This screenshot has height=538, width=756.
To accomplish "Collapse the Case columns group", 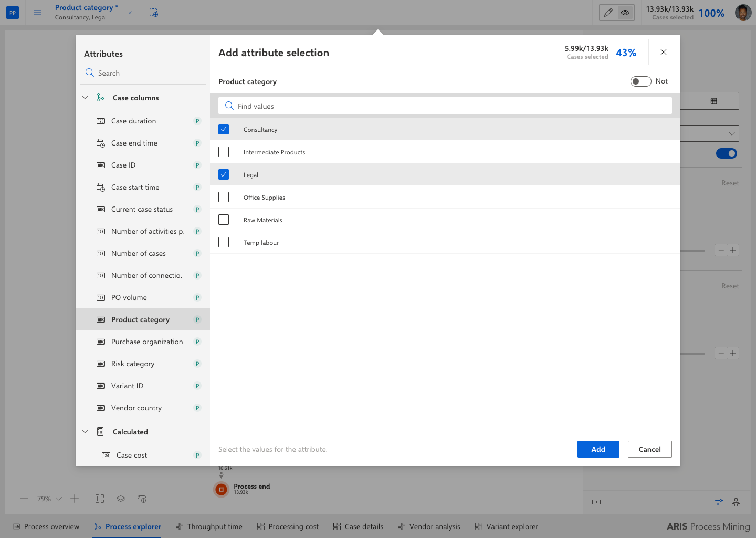I will (85, 98).
